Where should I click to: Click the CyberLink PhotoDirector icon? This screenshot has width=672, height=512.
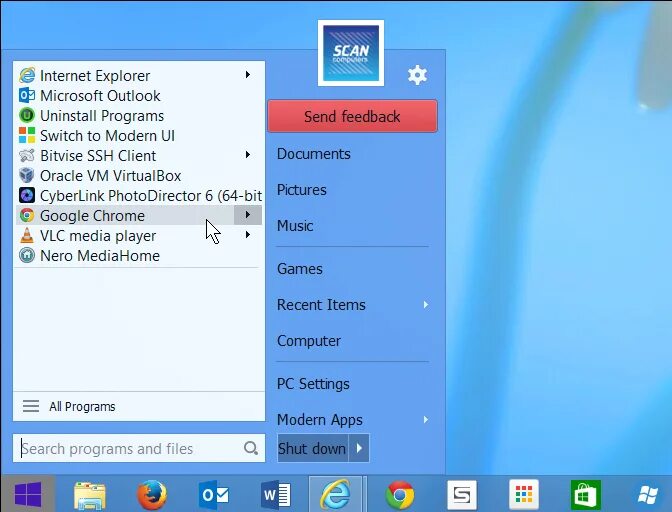click(x=27, y=195)
